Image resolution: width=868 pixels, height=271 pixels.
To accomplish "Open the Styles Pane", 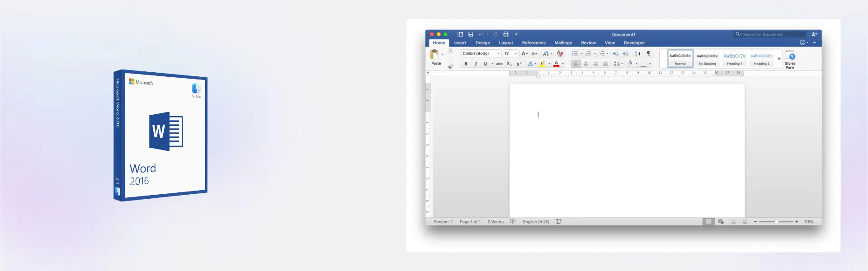I will point(790,59).
